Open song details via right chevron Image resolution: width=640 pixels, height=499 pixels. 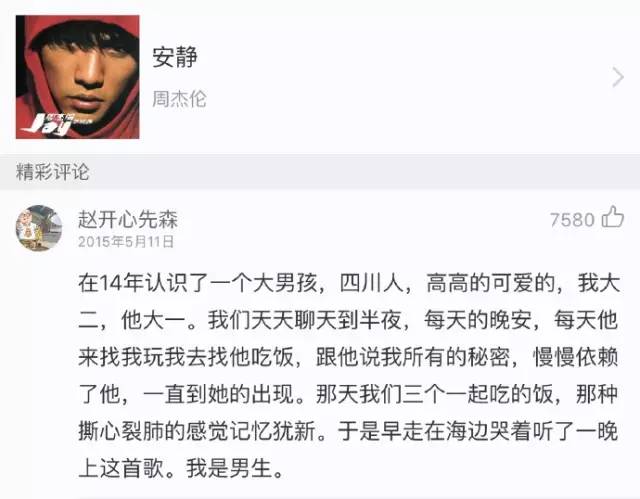618,78
